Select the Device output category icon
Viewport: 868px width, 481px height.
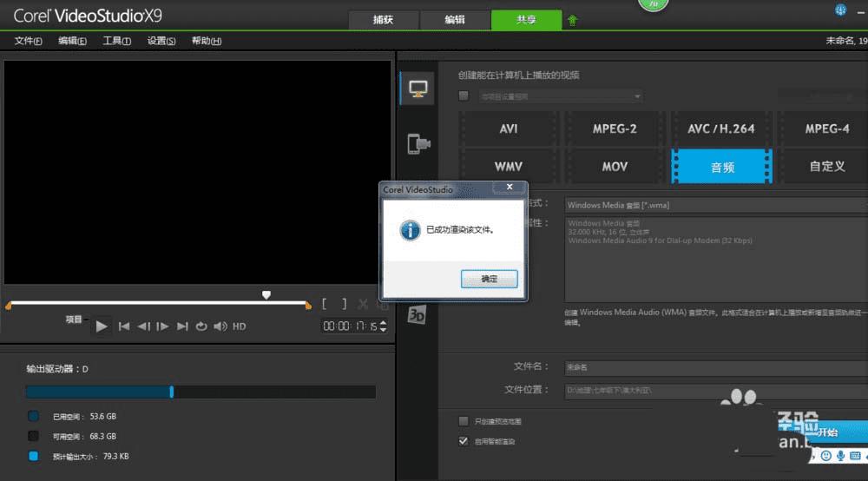click(418, 144)
